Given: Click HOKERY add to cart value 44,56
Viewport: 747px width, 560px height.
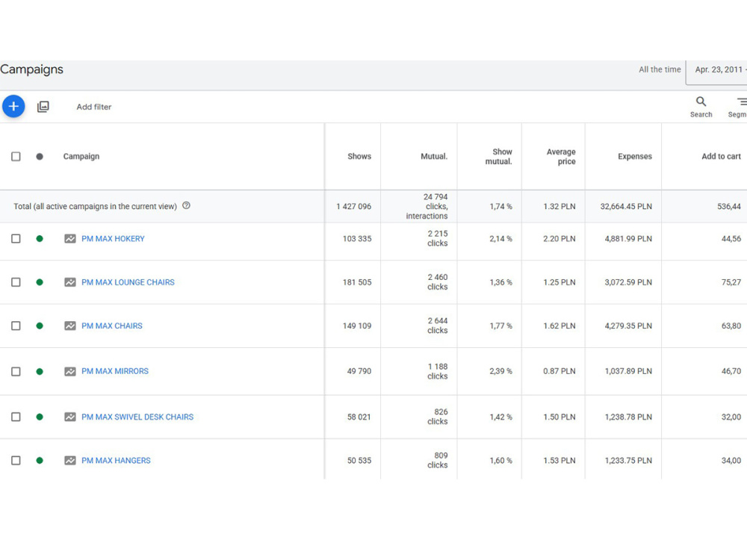Looking at the screenshot, I should coord(731,239).
